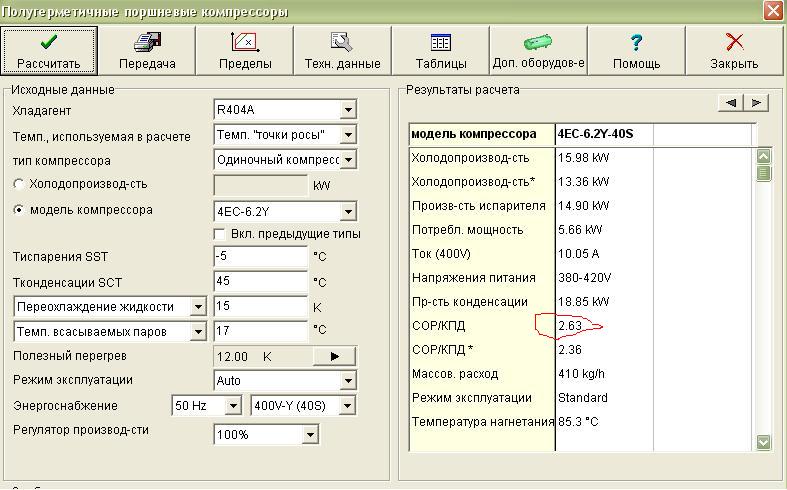Open the 4EC-6.2Y compressor model dropdown

click(x=348, y=212)
